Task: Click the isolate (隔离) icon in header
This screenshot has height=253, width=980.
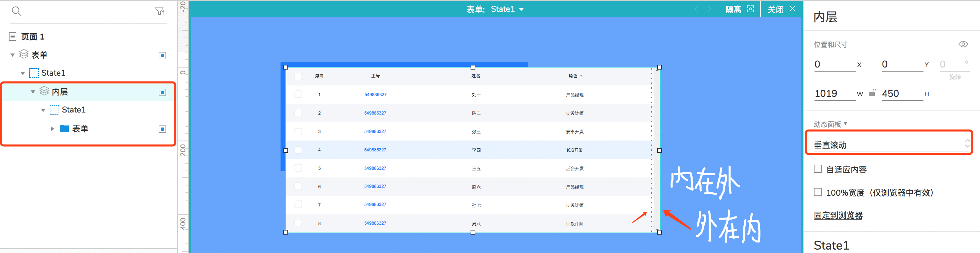Action: pos(750,9)
